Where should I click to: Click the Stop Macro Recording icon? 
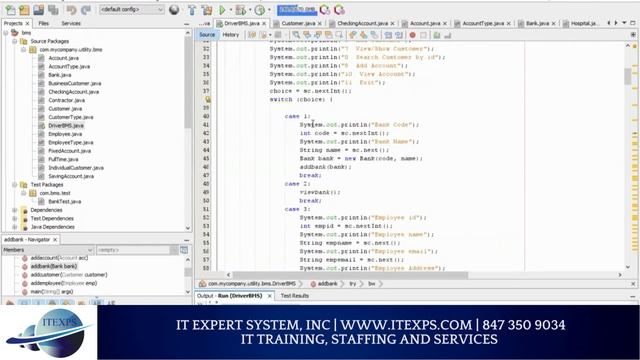[x=423, y=35]
